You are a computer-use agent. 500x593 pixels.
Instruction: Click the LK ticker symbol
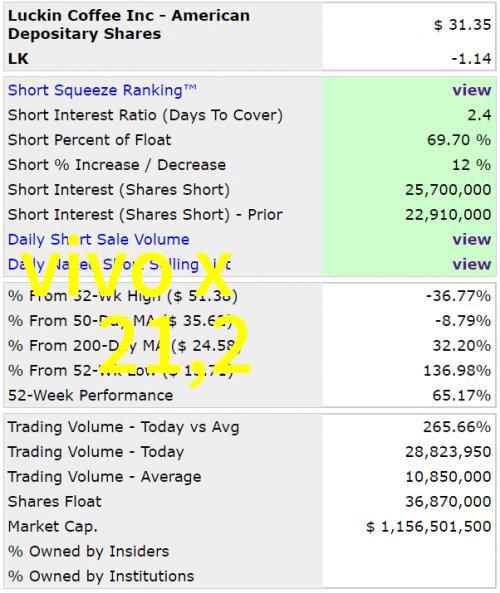point(18,59)
